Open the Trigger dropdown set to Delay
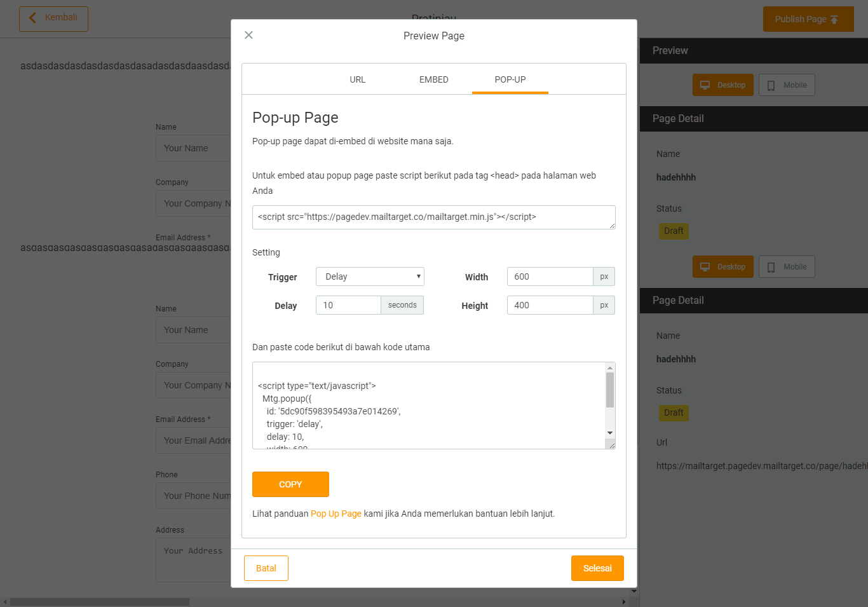 point(370,276)
